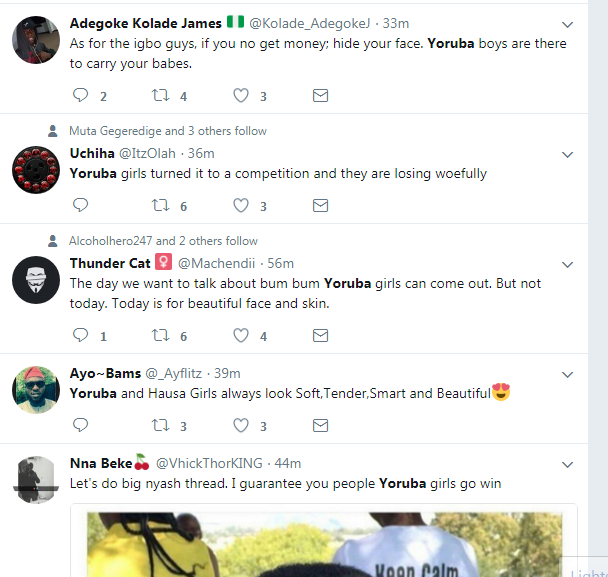Retweet Adegoke Kolade James's tweet
608x577 pixels.
point(160,96)
